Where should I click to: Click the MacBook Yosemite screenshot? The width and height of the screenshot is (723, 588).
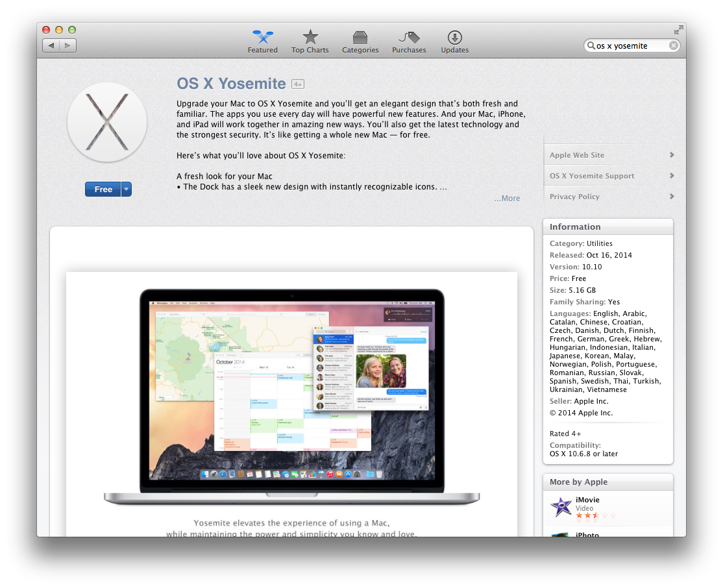[291, 397]
